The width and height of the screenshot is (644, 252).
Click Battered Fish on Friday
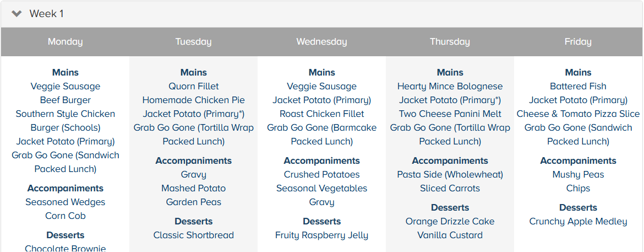pos(578,87)
